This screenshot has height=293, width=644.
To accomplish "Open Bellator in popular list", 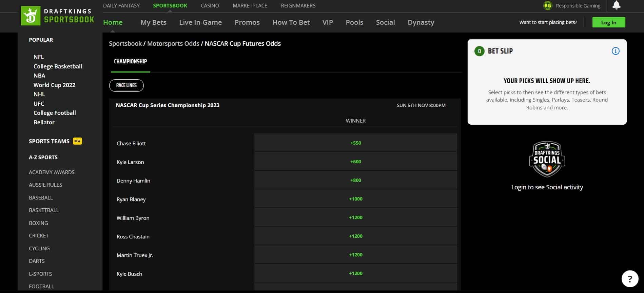I will coord(44,122).
